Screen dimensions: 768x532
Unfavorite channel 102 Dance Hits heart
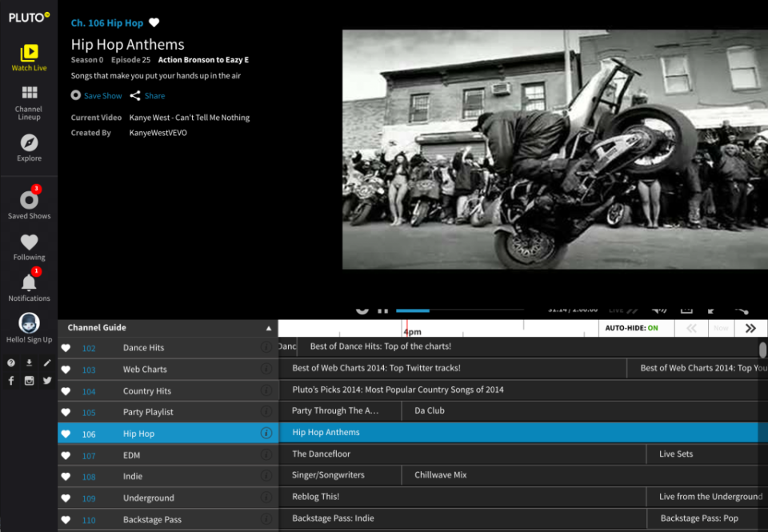coord(66,348)
